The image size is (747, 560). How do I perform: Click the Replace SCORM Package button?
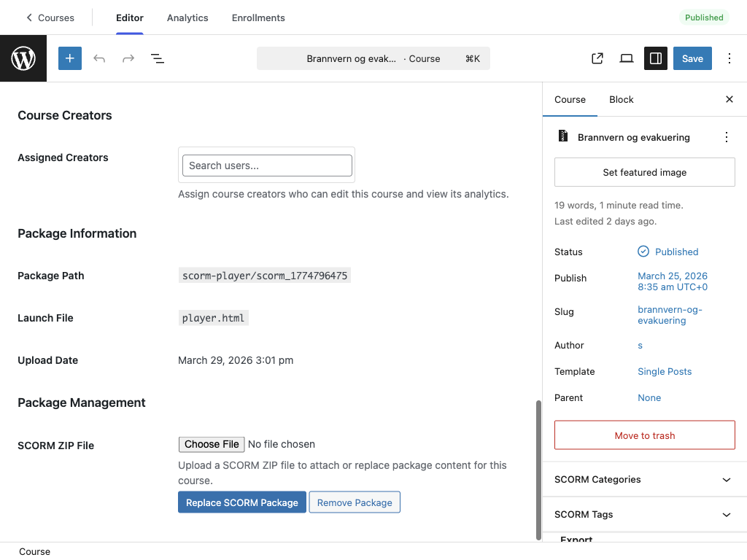(241, 502)
